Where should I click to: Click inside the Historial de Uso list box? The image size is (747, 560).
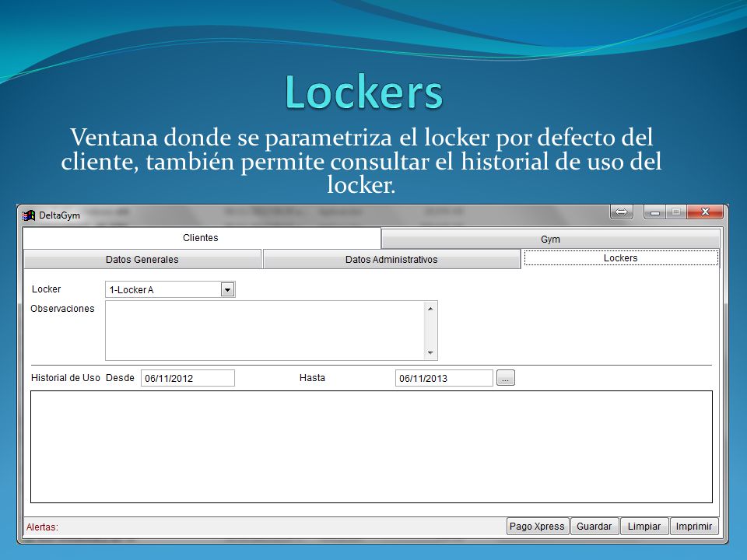372,446
